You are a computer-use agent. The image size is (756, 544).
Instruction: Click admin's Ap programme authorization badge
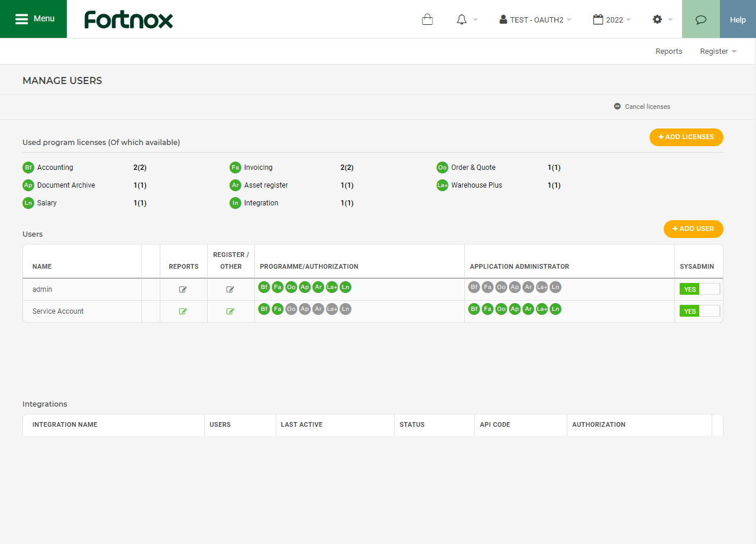(x=305, y=287)
